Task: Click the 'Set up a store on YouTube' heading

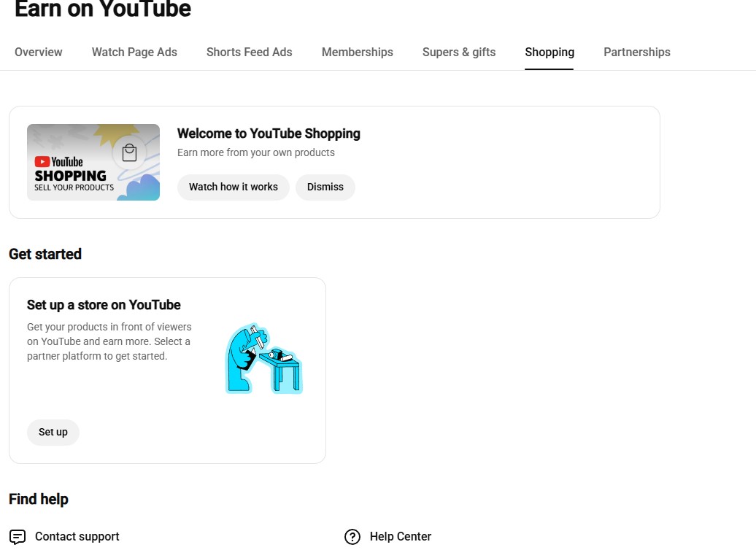Action: (104, 305)
